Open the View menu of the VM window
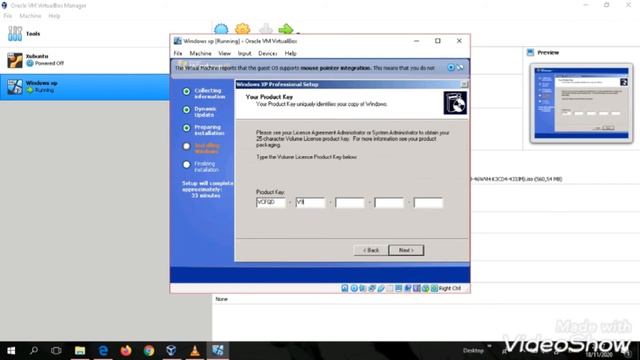The height and width of the screenshot is (360, 640). [x=224, y=53]
